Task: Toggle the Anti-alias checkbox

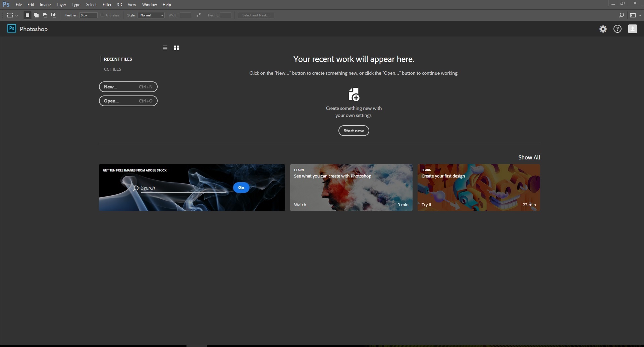Action: point(102,15)
